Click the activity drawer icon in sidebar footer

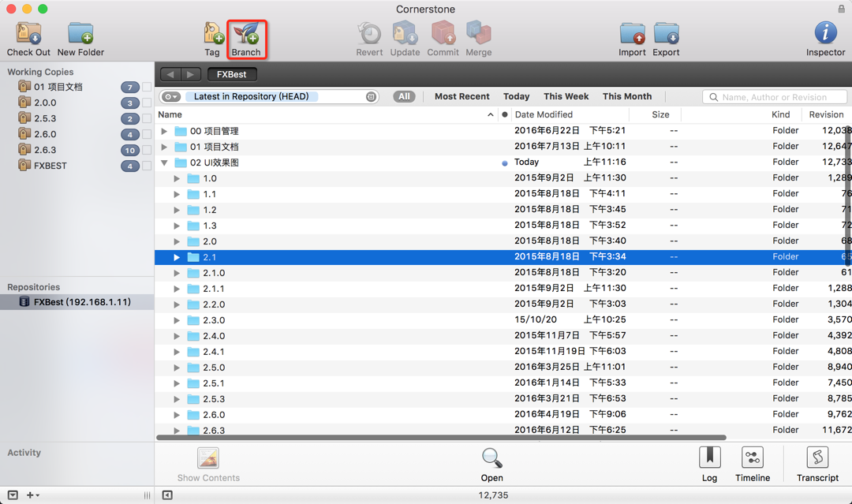pos(13,495)
